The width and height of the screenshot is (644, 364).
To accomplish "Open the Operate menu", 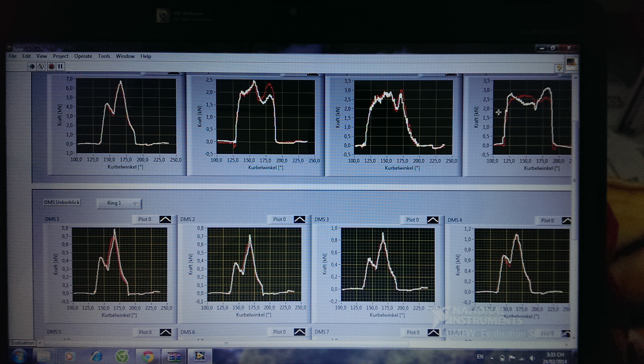I will click(83, 56).
